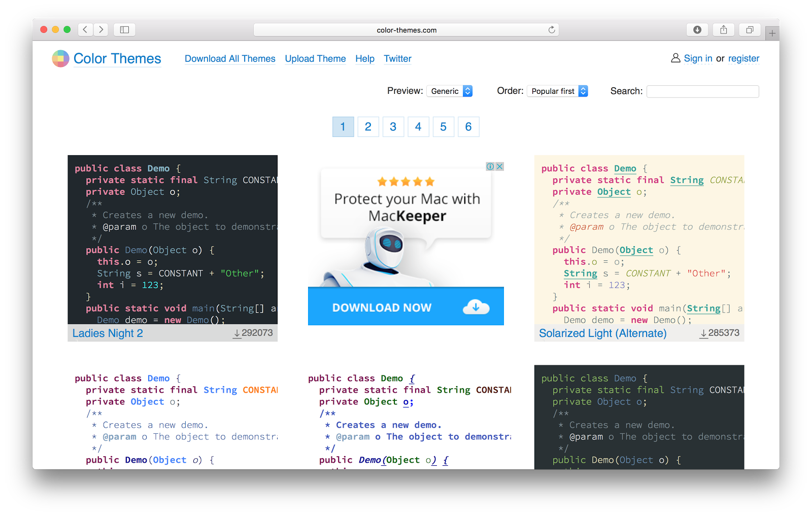This screenshot has height=516, width=812.
Task: Go to page 4
Action: [418, 127]
